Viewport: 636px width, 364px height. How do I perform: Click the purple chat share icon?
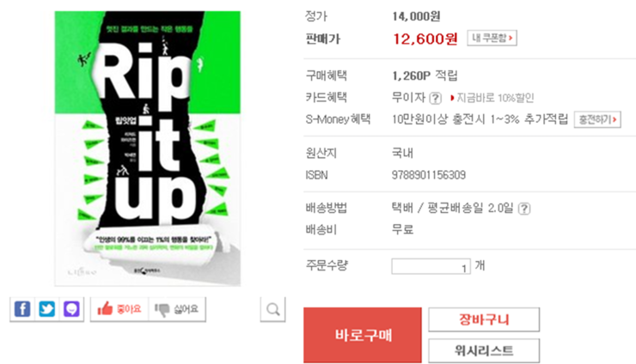(72, 309)
